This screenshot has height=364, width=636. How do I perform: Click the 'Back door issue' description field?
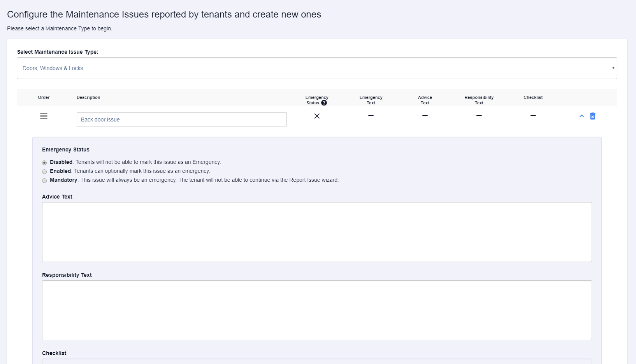181,120
